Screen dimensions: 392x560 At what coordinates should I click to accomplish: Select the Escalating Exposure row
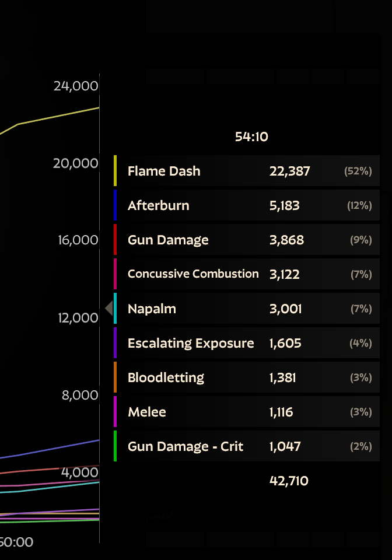(x=247, y=343)
